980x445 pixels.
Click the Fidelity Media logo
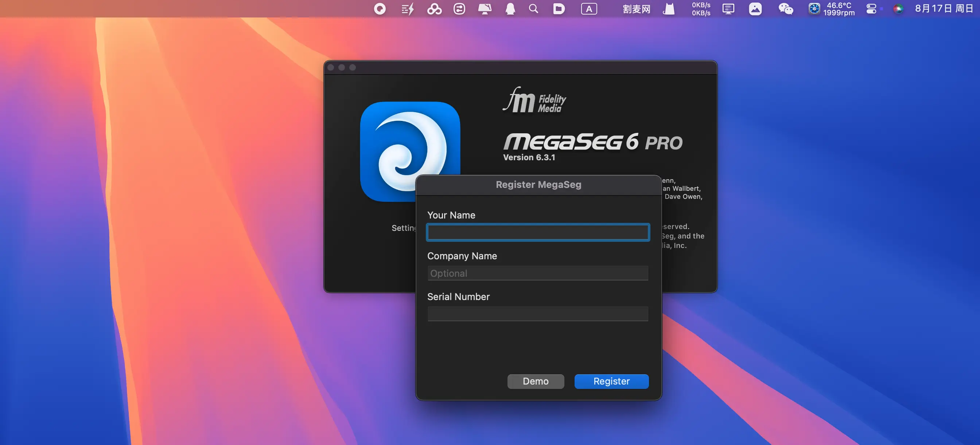point(534,101)
